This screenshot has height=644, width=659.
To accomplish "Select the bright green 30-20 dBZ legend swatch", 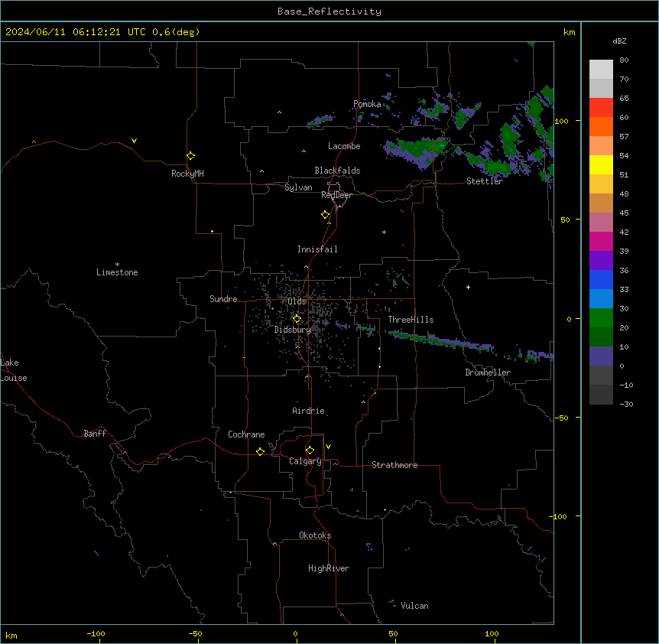I will (601, 318).
